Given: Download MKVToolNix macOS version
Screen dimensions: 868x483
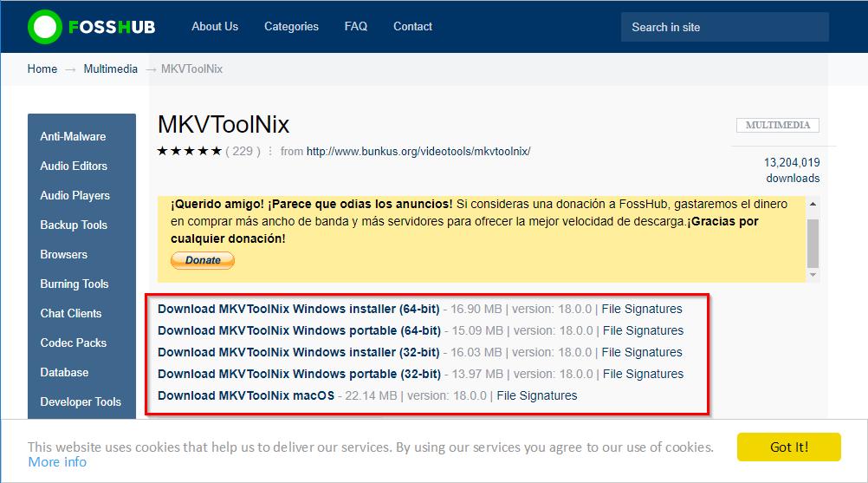Looking at the screenshot, I should pyautogui.click(x=246, y=395).
